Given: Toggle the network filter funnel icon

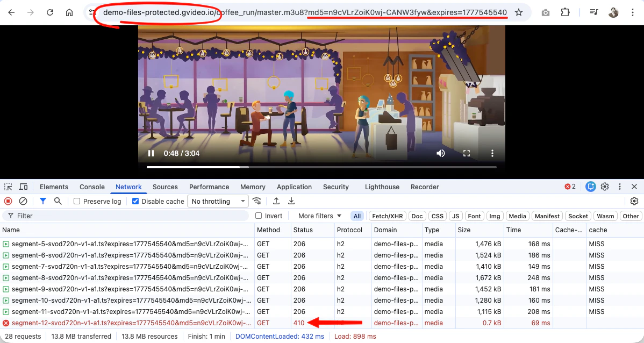Looking at the screenshot, I should pos(42,201).
